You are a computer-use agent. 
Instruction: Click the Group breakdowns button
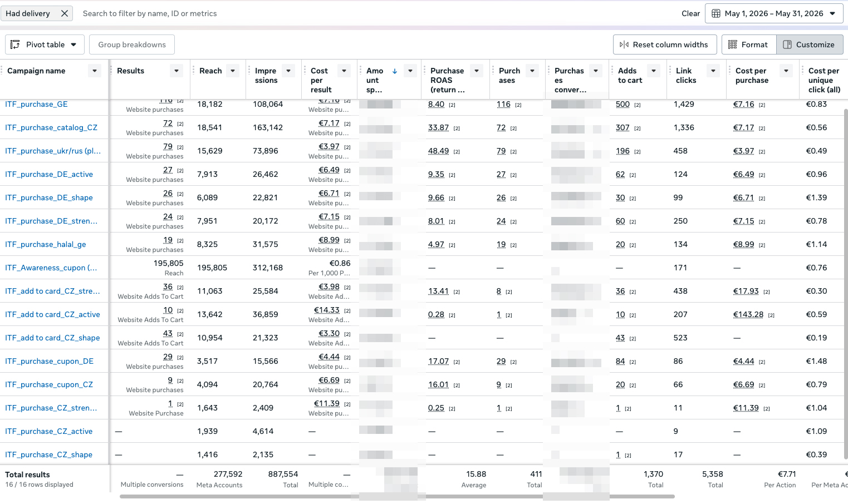[132, 45]
